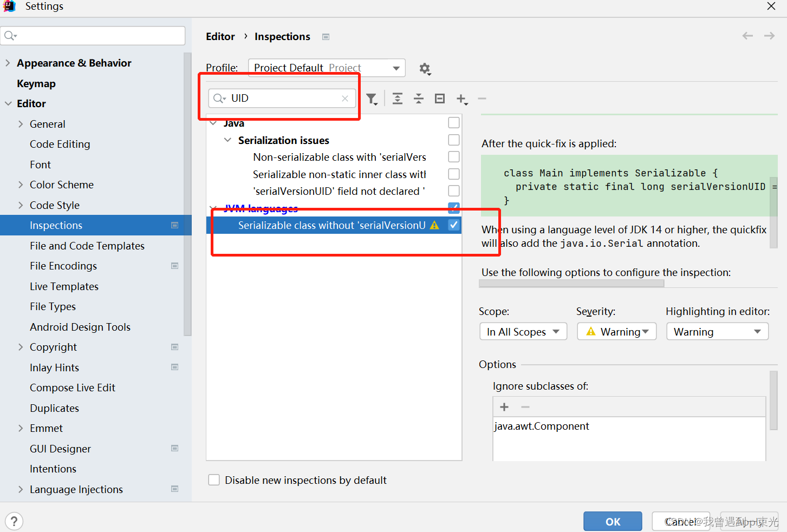This screenshot has width=787, height=532.
Task: Expand the Emmet node
Action: (21, 428)
